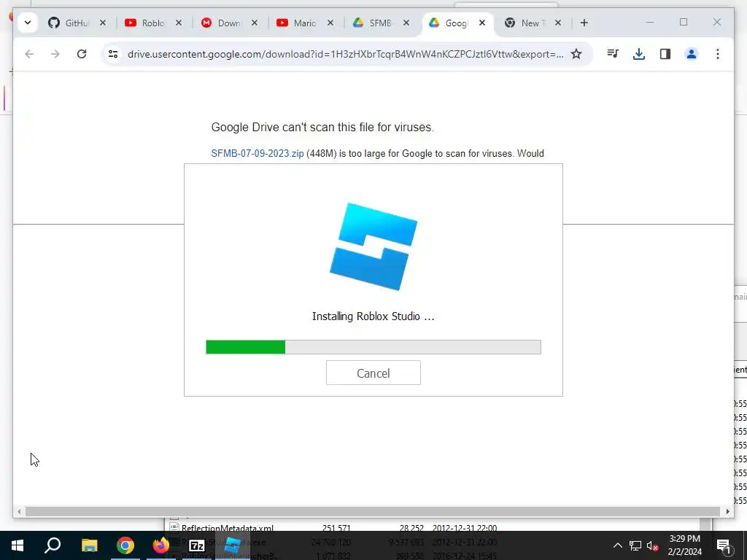
Task: Click the horizontal scrollbar in Chrome
Action: 373,511
